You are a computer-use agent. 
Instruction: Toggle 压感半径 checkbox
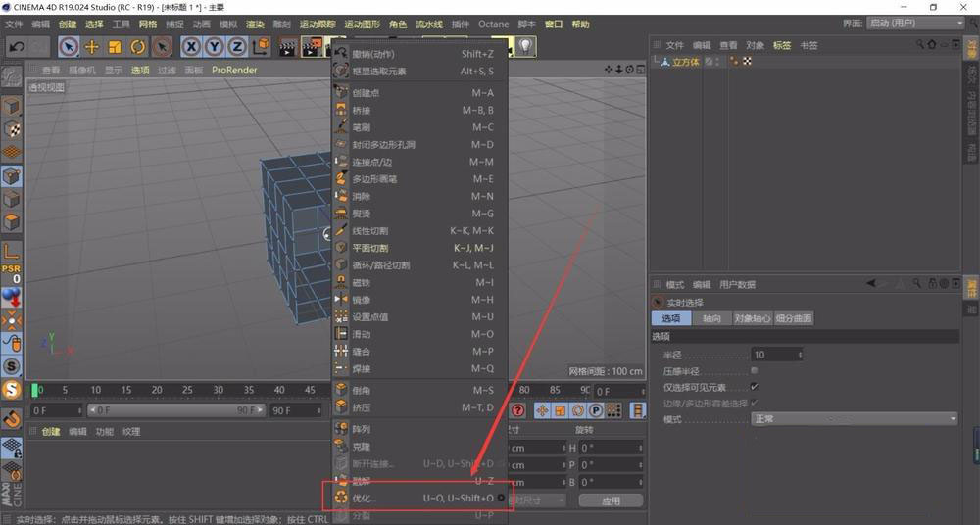tap(755, 370)
